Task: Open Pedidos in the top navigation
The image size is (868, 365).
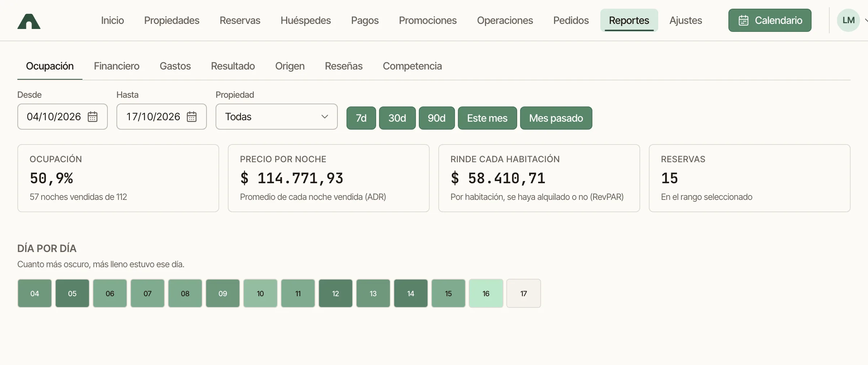Action: 571,20
